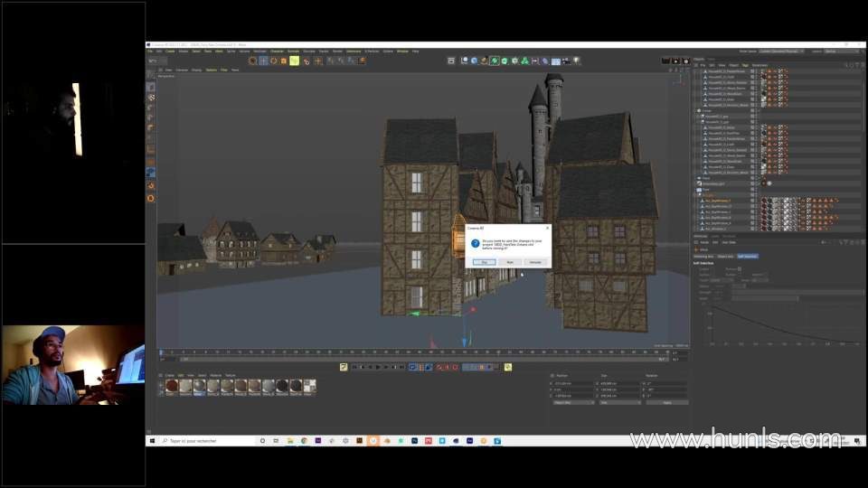Click the timeline playhead at frame zero

point(161,352)
